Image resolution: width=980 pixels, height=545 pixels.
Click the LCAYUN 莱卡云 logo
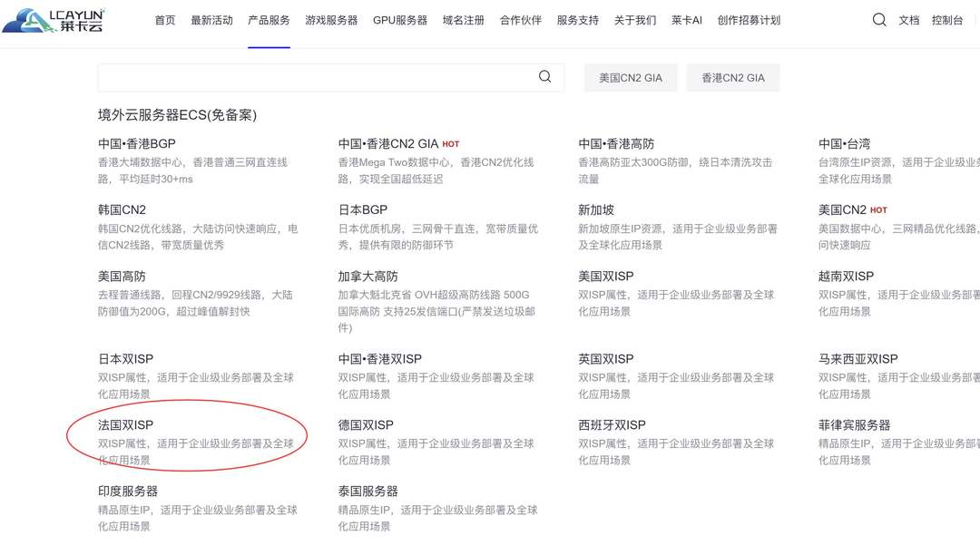coord(54,20)
